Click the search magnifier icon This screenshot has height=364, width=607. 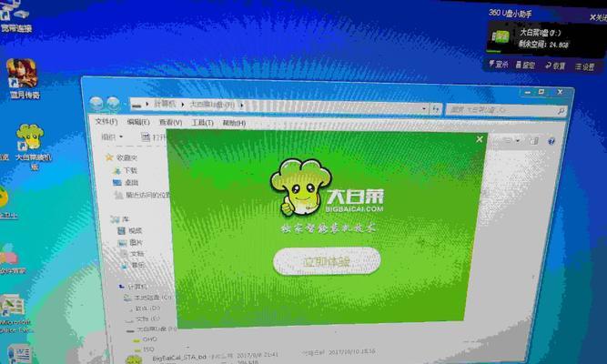(x=561, y=112)
